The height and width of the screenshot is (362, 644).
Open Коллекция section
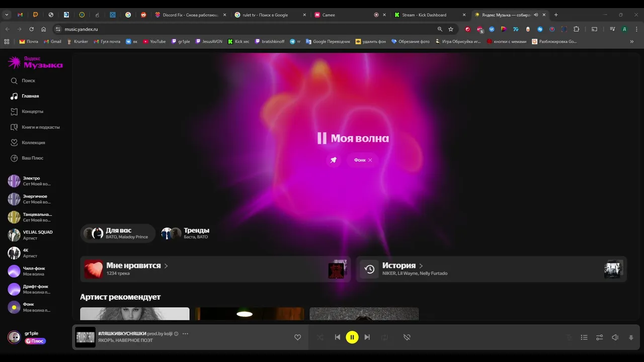click(x=28, y=143)
